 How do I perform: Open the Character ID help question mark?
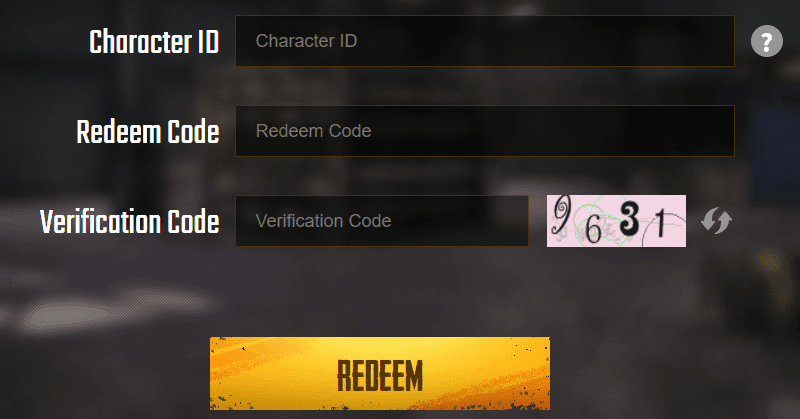coord(766,41)
